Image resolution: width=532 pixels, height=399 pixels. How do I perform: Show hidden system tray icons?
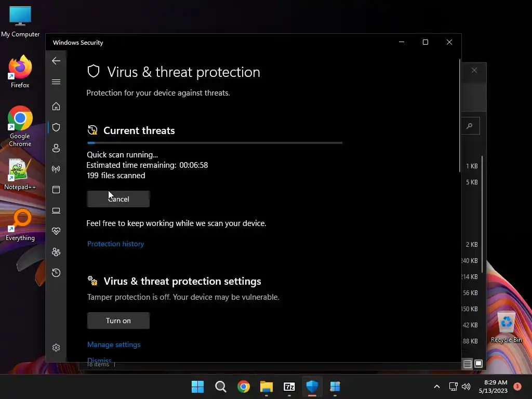(x=437, y=387)
